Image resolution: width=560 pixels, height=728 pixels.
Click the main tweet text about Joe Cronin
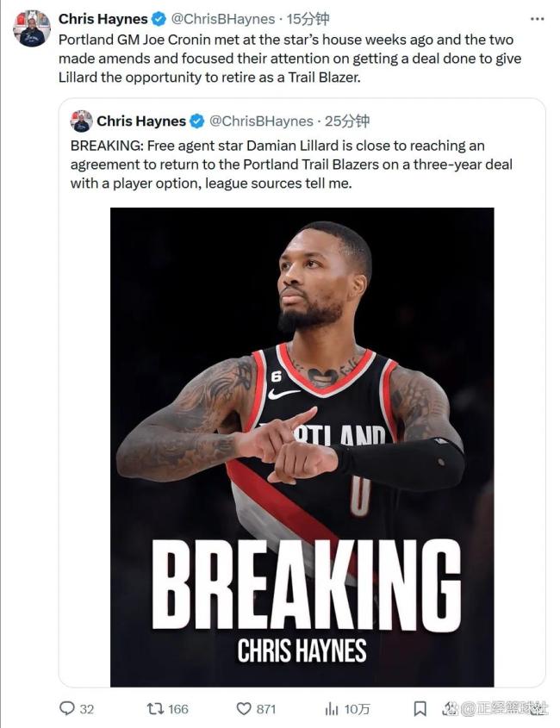(x=289, y=59)
